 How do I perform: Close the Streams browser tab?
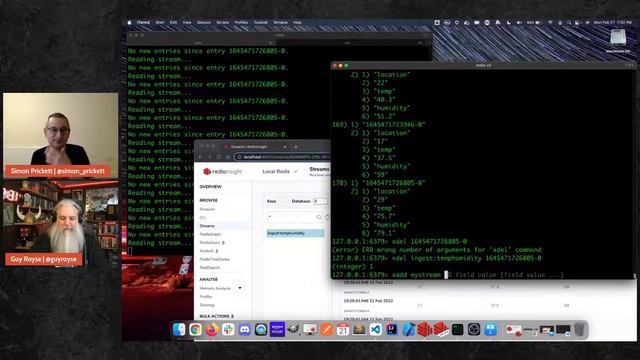(x=285, y=147)
